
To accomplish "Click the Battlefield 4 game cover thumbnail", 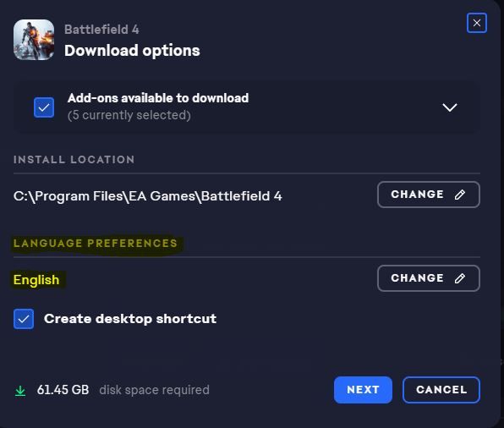I will 34,40.
